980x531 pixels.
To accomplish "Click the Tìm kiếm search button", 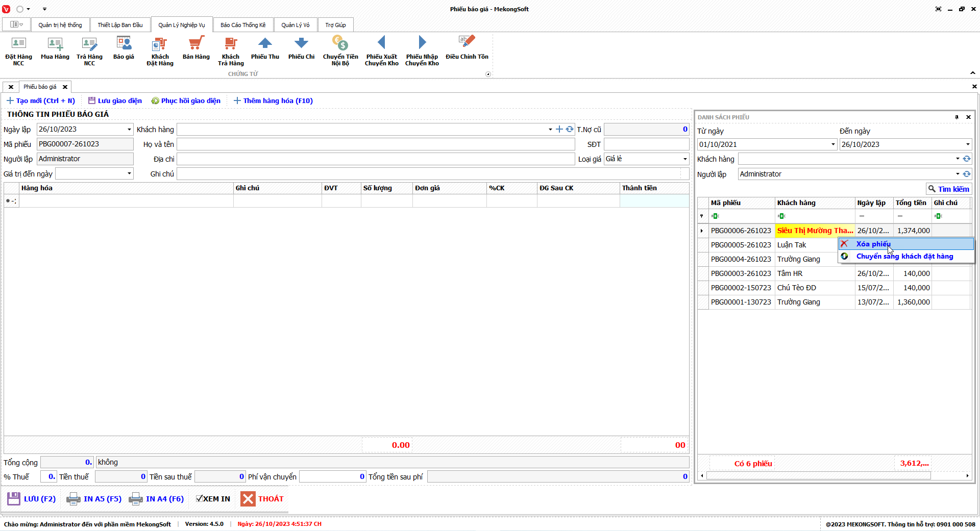I will (948, 189).
